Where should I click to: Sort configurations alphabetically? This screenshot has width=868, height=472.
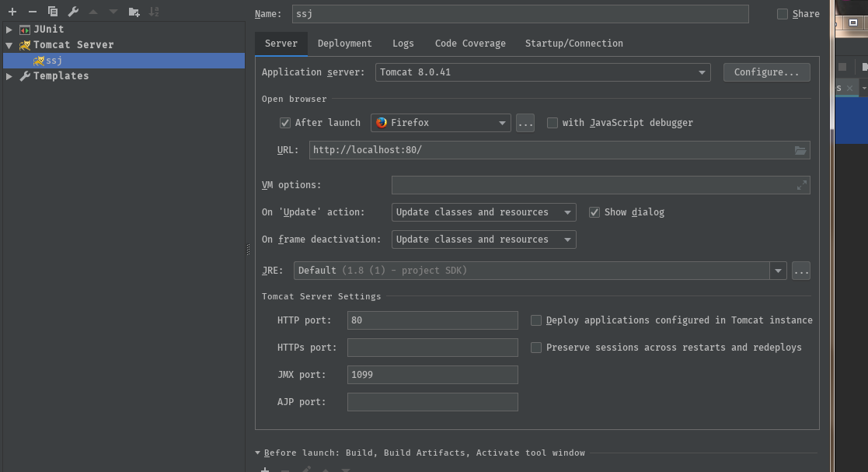point(154,12)
